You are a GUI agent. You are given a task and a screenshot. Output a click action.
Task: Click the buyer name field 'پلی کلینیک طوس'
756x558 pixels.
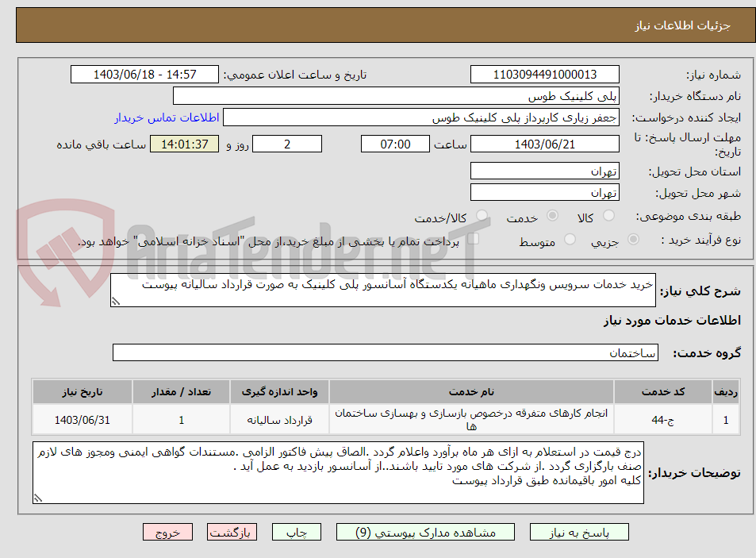coord(396,96)
